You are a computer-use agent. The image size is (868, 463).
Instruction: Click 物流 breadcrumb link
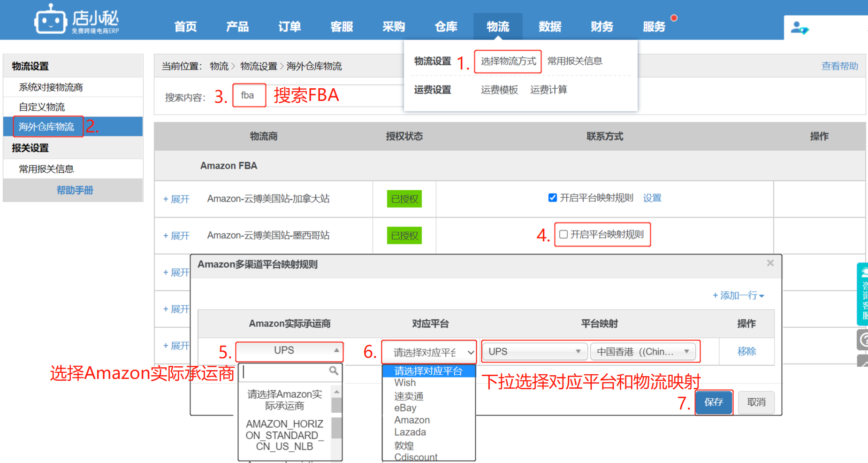[x=219, y=66]
